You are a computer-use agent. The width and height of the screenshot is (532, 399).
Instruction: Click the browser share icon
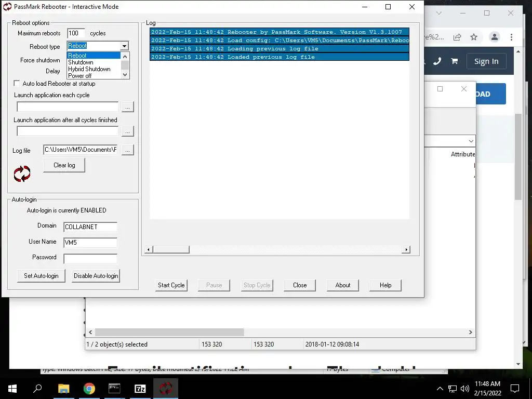point(457,37)
